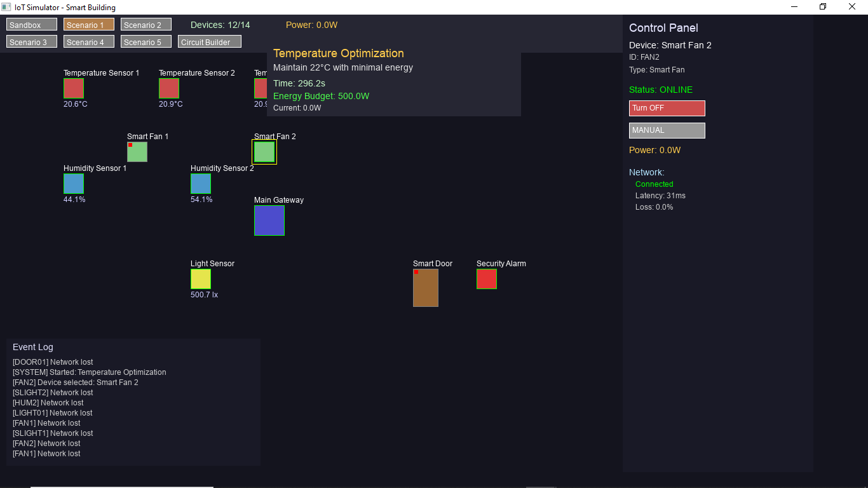Start Scenario 5
The width and height of the screenshot is (868, 488).
146,41
